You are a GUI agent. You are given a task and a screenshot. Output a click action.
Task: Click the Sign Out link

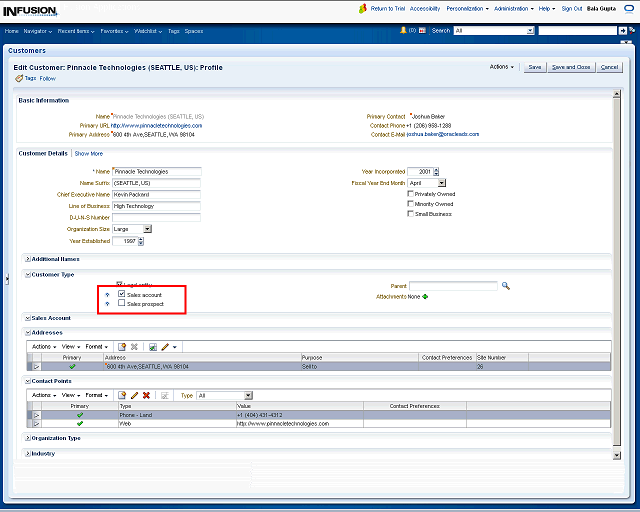click(x=571, y=9)
